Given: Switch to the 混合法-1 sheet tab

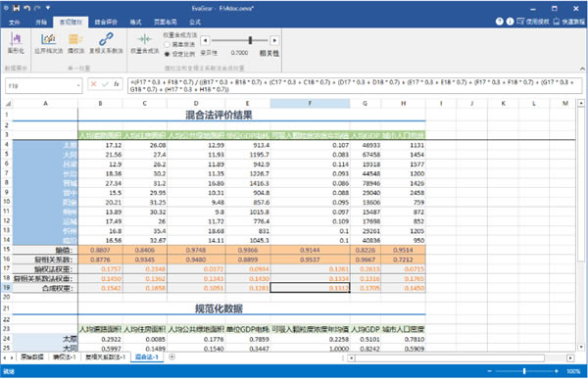Looking at the screenshot, I should [147, 357].
